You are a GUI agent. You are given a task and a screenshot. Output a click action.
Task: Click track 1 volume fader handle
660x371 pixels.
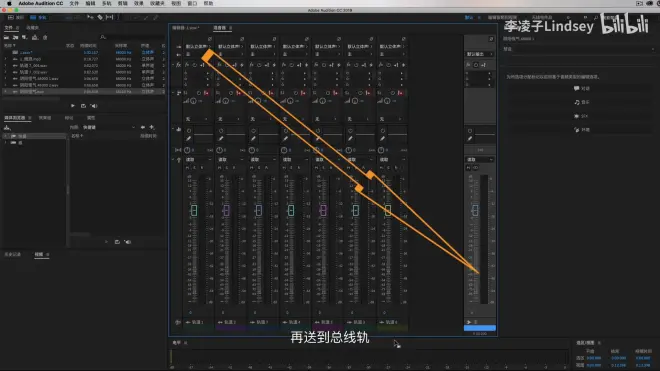[194, 210]
